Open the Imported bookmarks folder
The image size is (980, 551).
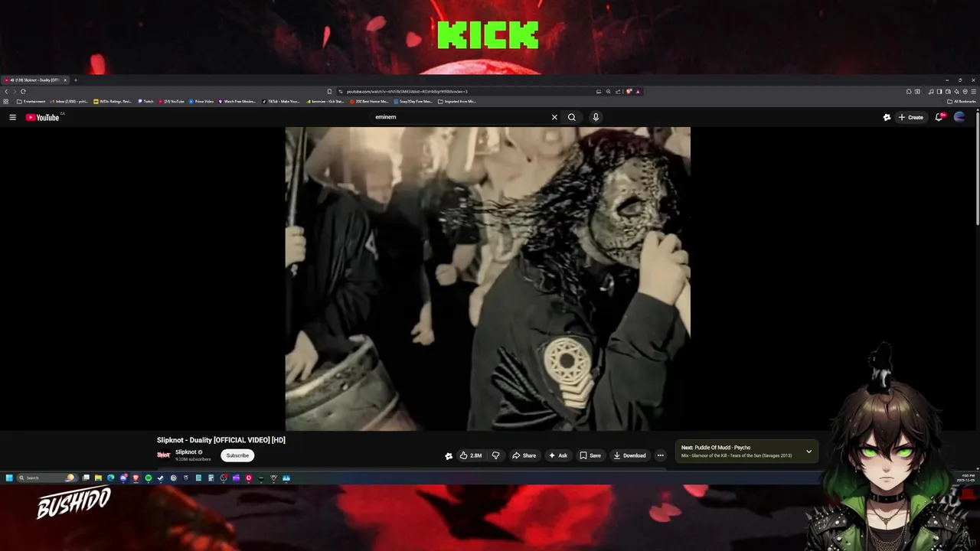click(x=457, y=101)
